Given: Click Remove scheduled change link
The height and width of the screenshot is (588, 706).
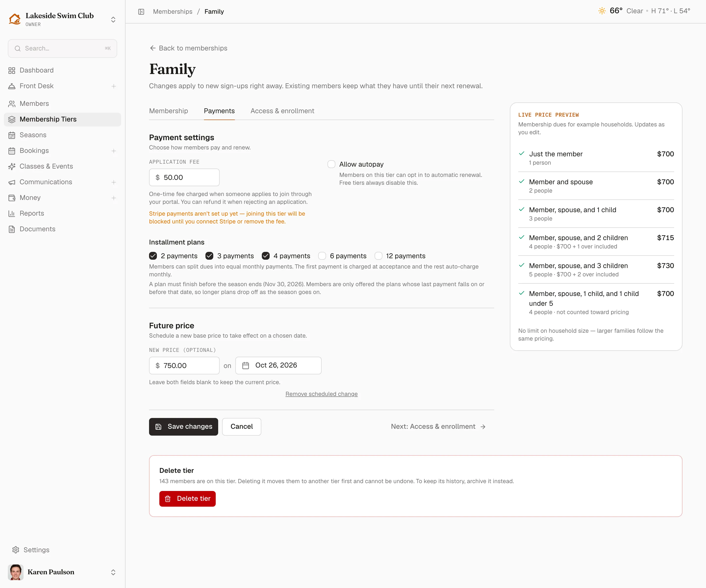Looking at the screenshot, I should 321,394.
